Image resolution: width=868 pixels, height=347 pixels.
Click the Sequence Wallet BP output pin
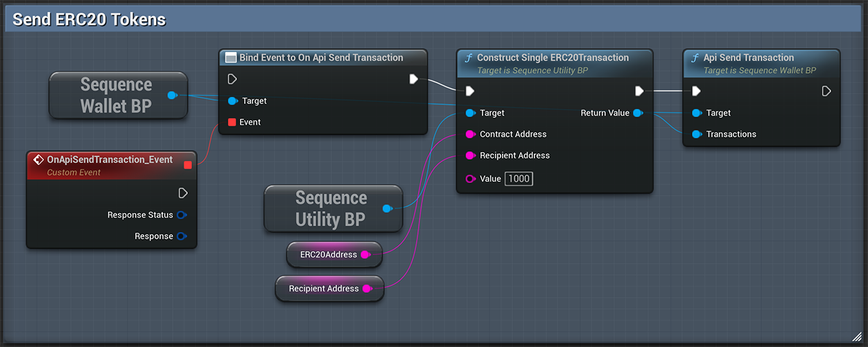(x=172, y=95)
